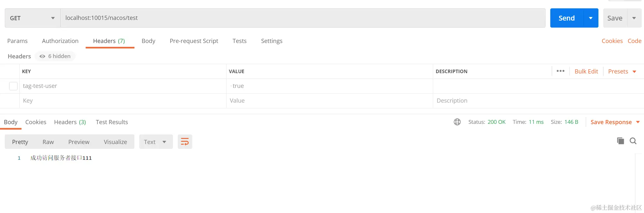This screenshot has width=644, height=213.
Task: Click the network globe icon
Action: point(457,122)
